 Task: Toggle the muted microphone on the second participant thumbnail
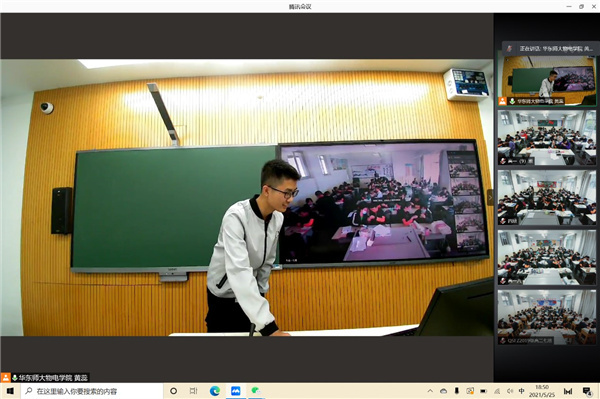point(502,162)
